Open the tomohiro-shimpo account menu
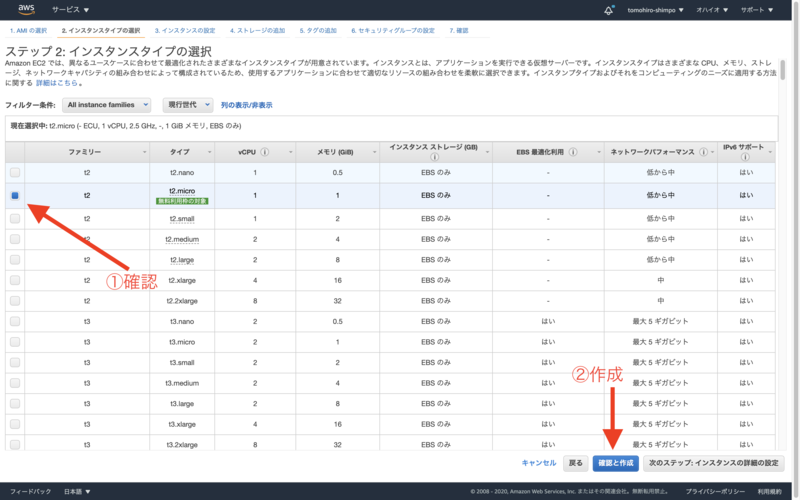Image resolution: width=800 pixels, height=500 pixels. [655, 10]
